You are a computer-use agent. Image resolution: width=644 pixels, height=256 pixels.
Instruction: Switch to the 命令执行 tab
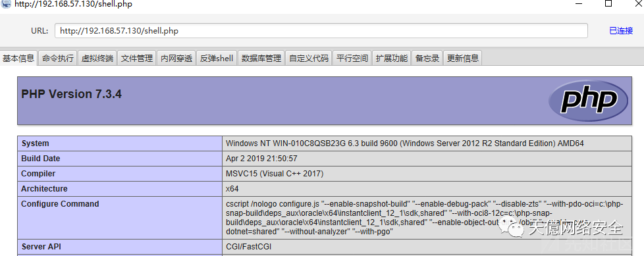tap(58, 59)
